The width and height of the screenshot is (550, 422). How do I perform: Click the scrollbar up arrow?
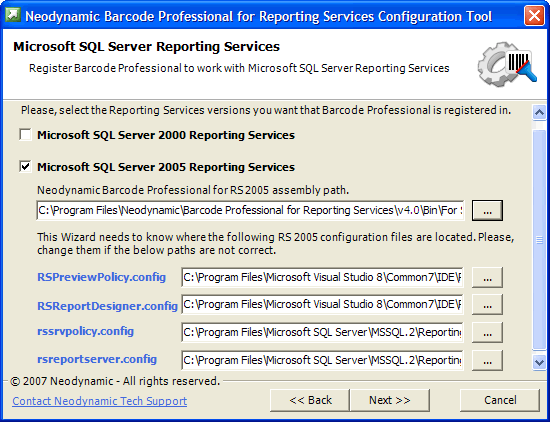click(539, 113)
